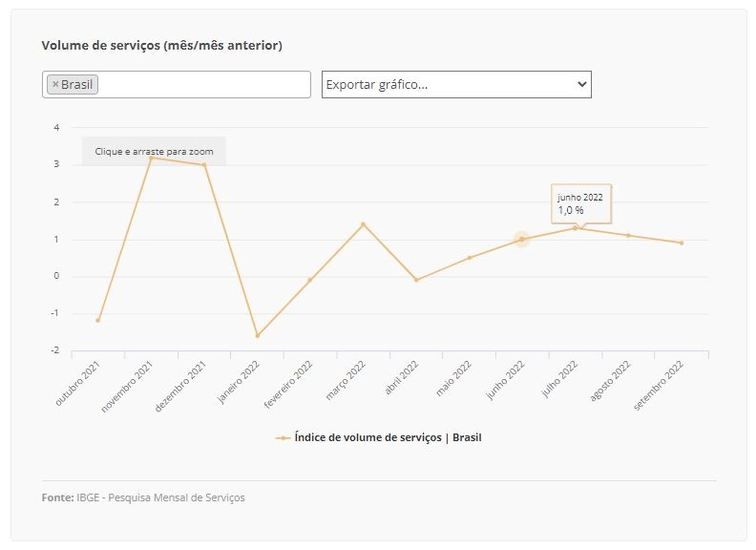Click the março 2022 data point
756x550 pixels.
(x=363, y=224)
